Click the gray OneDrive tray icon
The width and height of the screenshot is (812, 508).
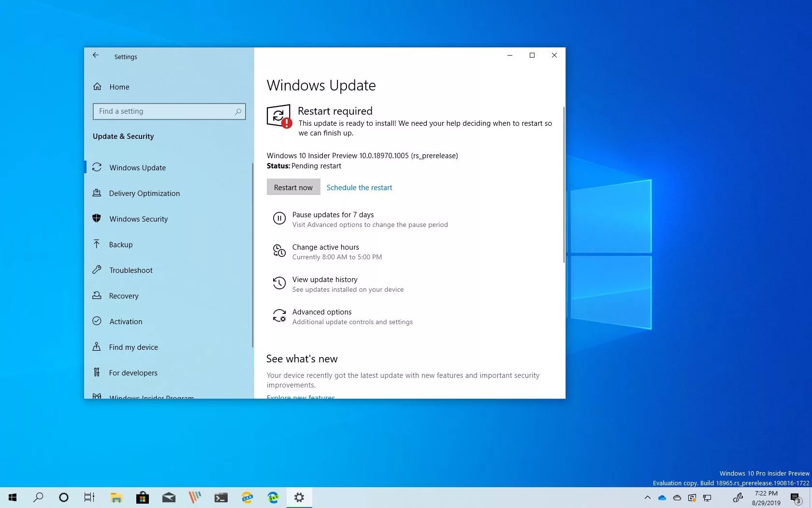(x=677, y=497)
